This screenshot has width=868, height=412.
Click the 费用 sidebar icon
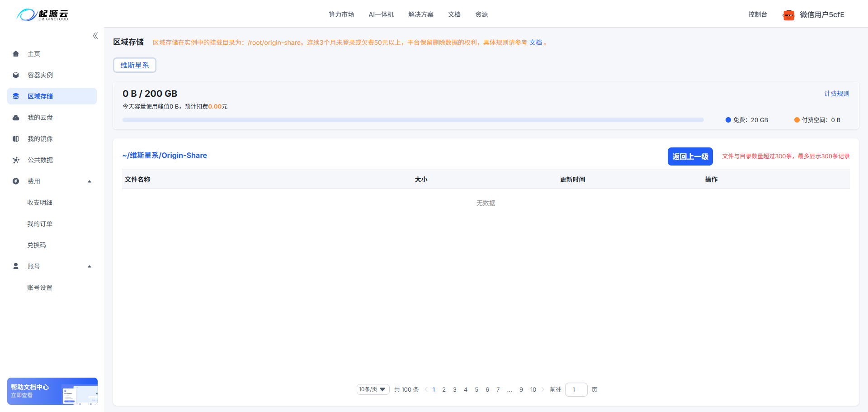pos(16,181)
